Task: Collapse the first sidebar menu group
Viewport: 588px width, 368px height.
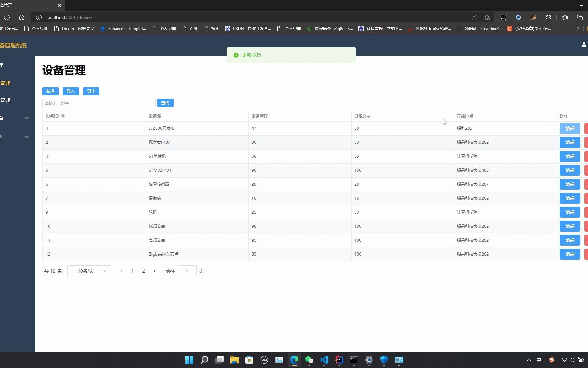Action: pos(26,65)
